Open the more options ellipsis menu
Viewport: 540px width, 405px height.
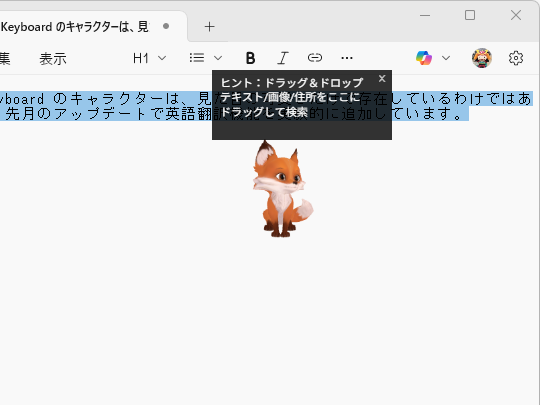pos(347,58)
